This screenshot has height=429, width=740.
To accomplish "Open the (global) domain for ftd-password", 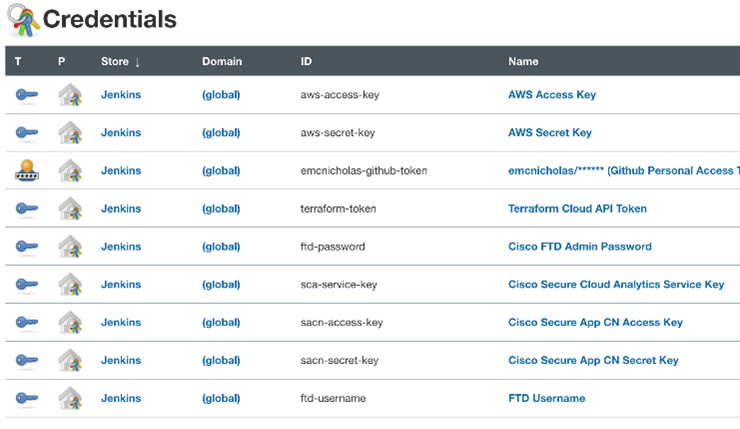I will click(221, 247).
